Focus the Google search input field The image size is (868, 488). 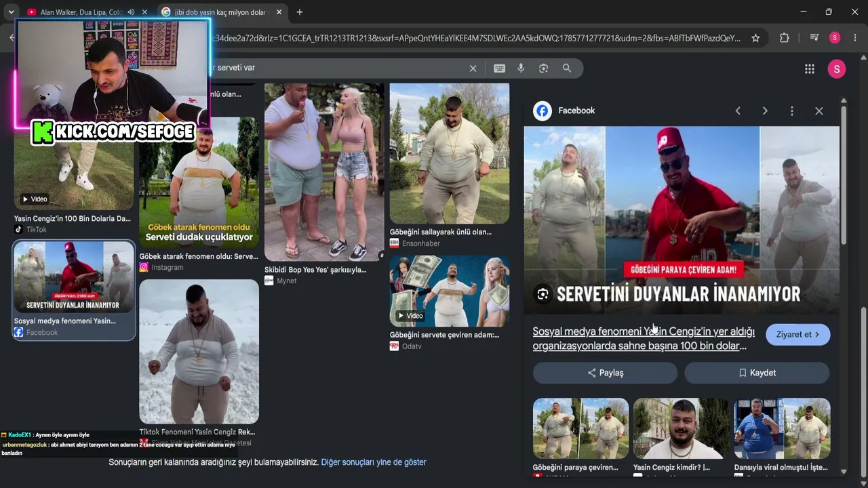click(x=339, y=68)
